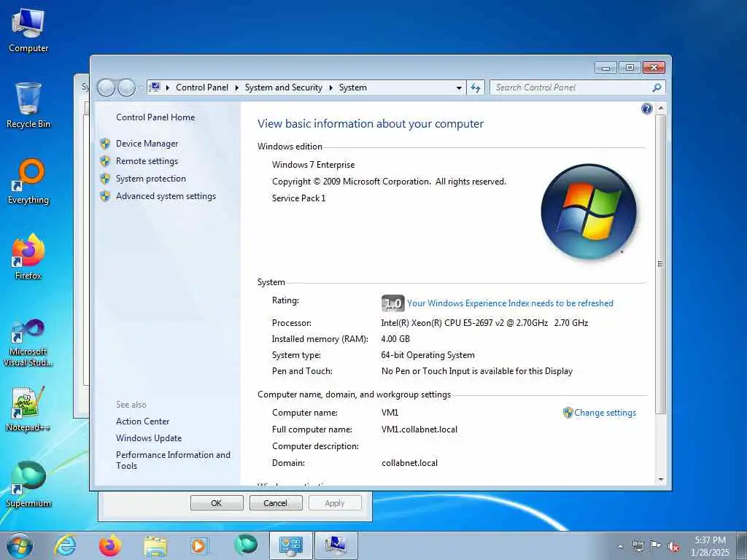Image resolution: width=747 pixels, height=560 pixels.
Task: Click the full computer name VM1.collabnet.local
Action: (419, 429)
